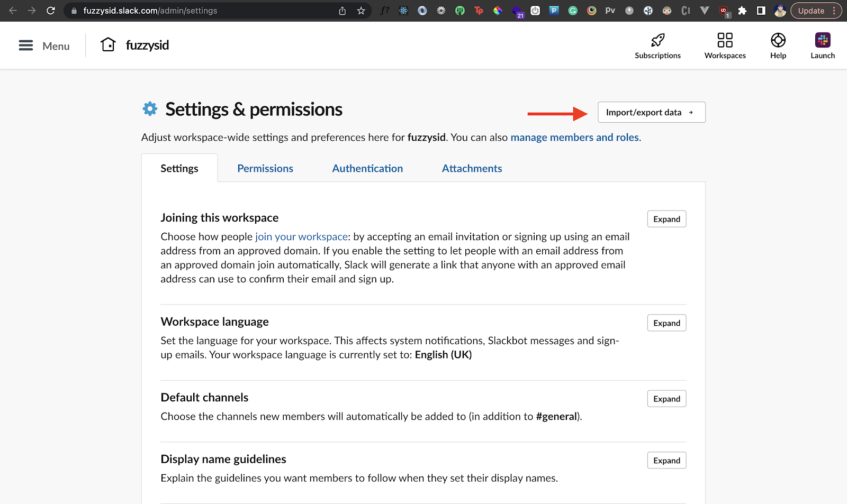Open the ColorZilla color wheel extension
The image size is (847, 504).
(498, 11)
